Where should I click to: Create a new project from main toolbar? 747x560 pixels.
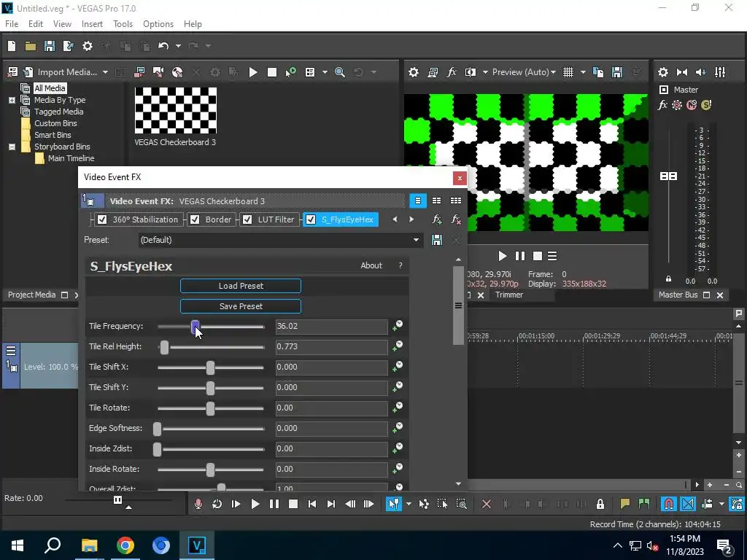pos(12,46)
